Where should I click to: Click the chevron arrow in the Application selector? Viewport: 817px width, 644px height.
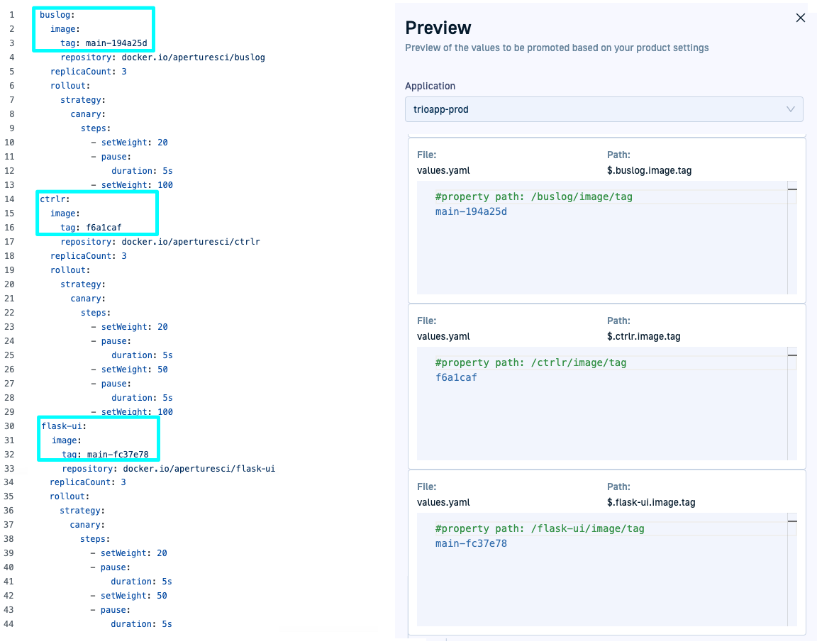[791, 109]
